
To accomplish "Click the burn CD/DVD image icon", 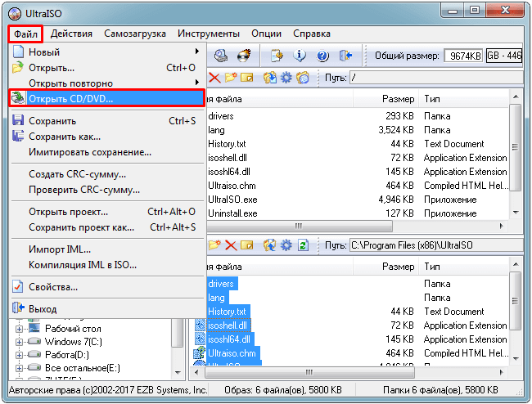I will (244, 56).
